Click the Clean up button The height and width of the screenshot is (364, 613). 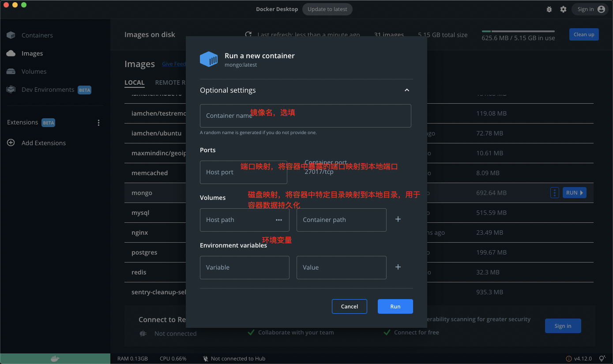click(x=584, y=34)
